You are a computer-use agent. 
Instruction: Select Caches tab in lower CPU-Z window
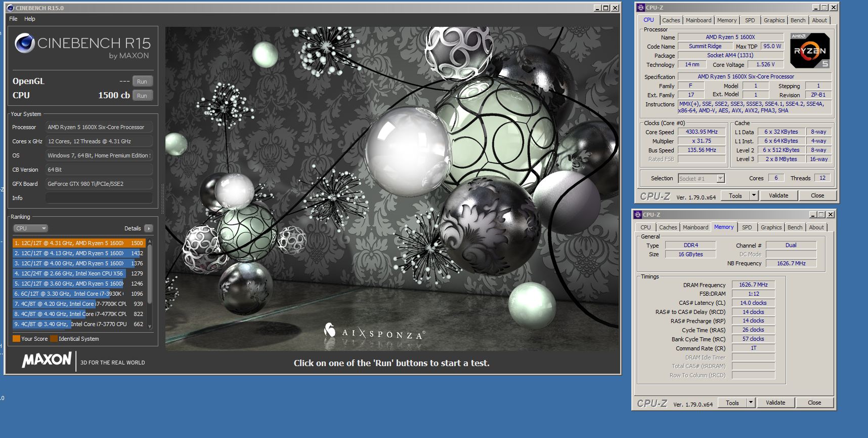[x=668, y=227]
